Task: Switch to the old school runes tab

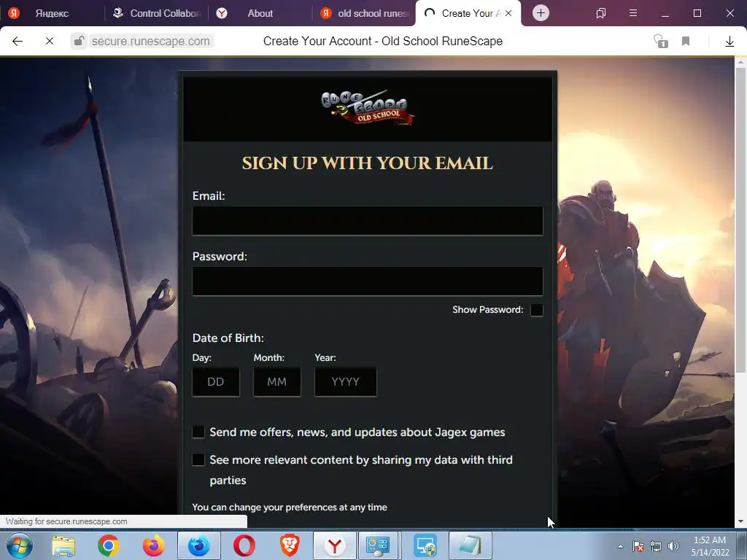Action: [365, 13]
